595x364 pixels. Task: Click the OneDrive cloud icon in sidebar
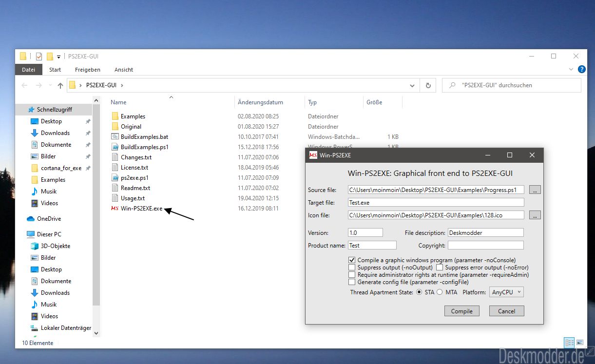click(31, 219)
